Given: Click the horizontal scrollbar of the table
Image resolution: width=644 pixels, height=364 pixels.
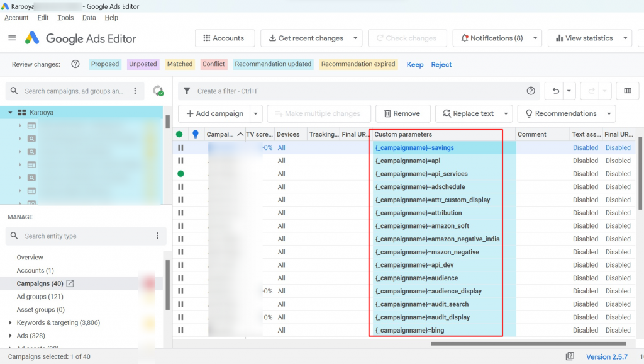Looking at the screenshot, I should coord(528,343).
